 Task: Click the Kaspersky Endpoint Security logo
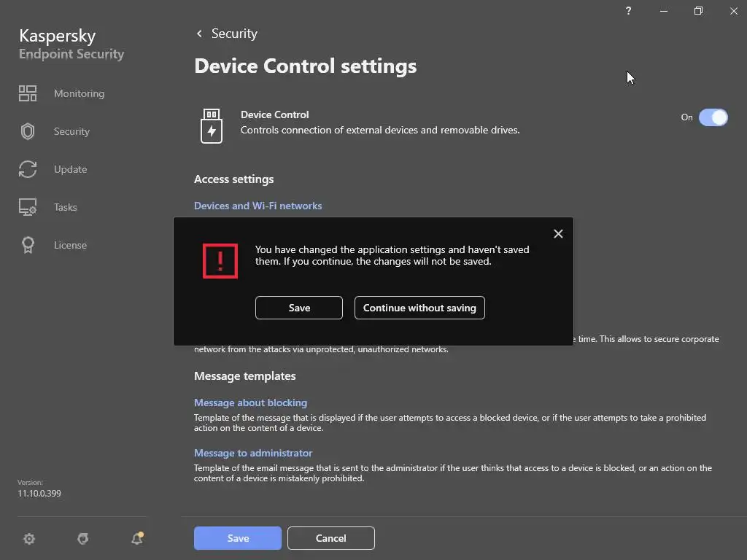tap(71, 44)
